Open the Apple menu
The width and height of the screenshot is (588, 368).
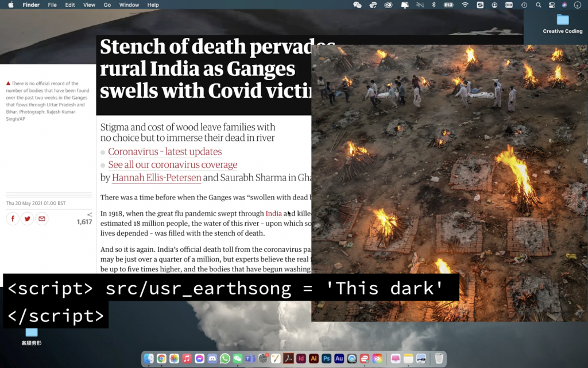point(11,5)
